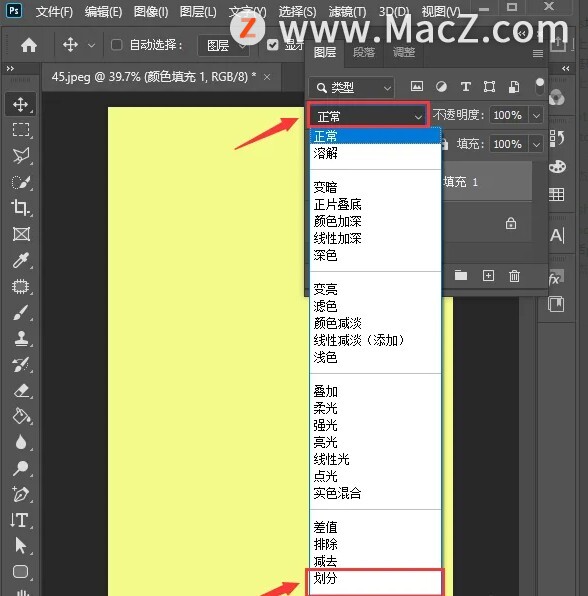Open the opacity 100% dropdown arrow
This screenshot has height=596, width=588.
536,115
